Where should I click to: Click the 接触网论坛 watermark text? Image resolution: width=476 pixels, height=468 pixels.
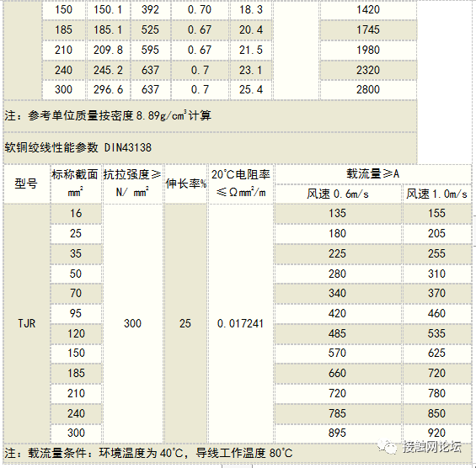(432, 447)
